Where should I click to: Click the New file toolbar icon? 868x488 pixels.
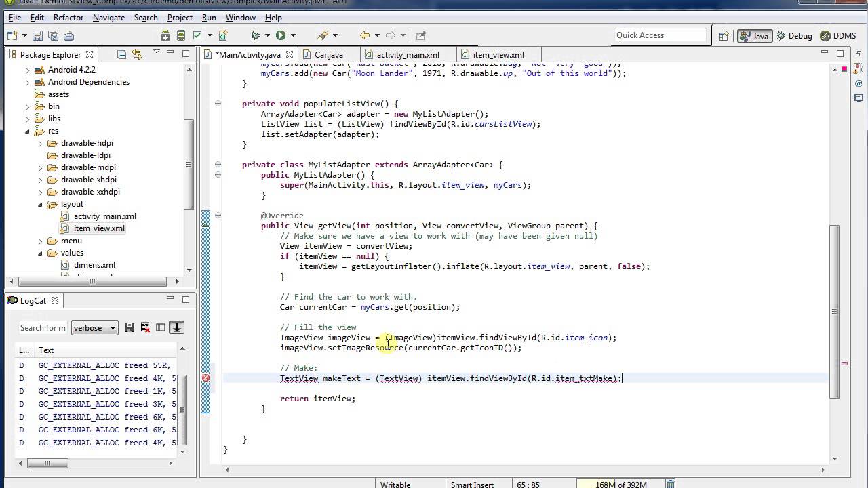click(13, 35)
